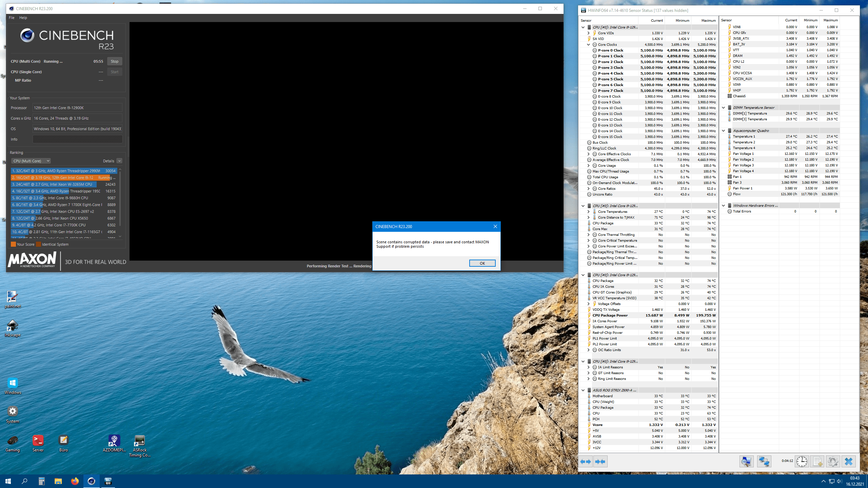Select the Core i7-7700K ranking entry
The image size is (868, 488).
point(64,225)
